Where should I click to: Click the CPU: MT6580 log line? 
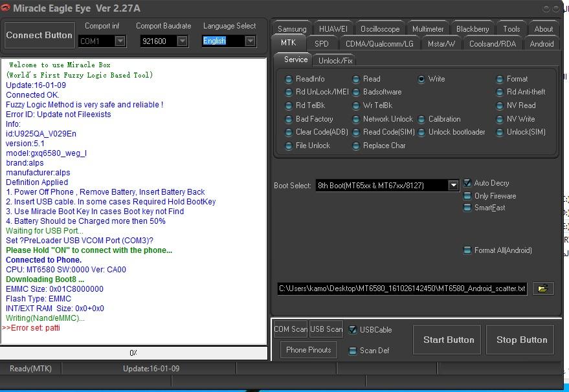tap(66, 270)
